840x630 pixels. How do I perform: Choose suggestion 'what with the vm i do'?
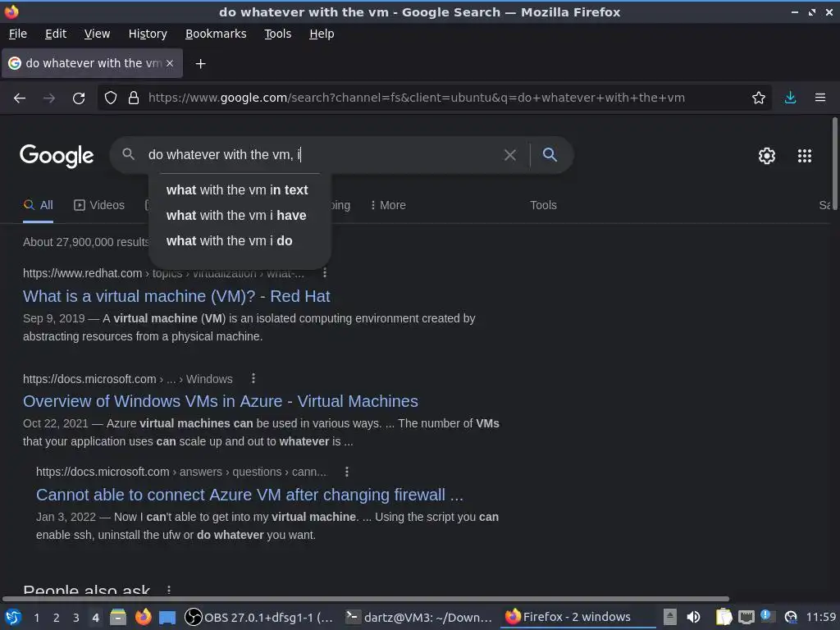(x=240, y=241)
